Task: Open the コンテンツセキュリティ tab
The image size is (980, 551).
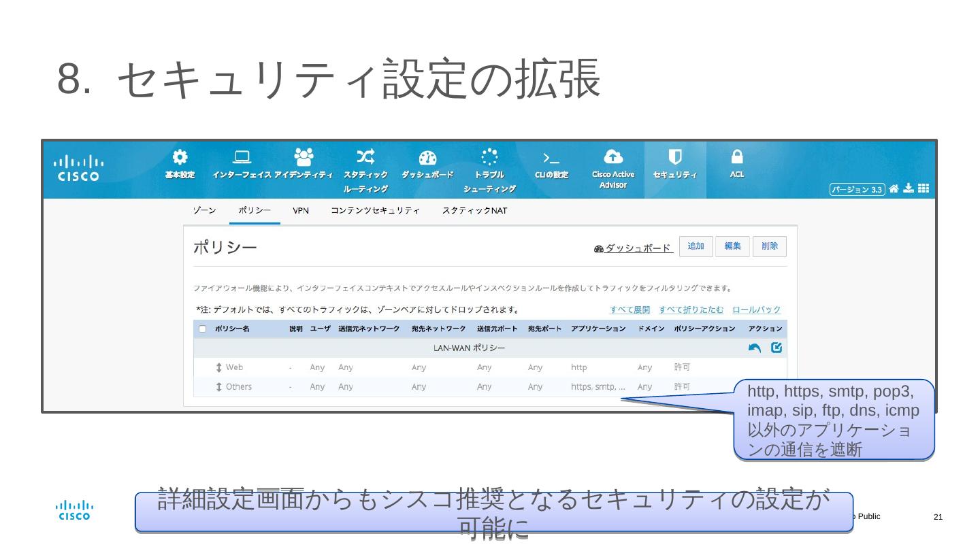Action: [376, 211]
